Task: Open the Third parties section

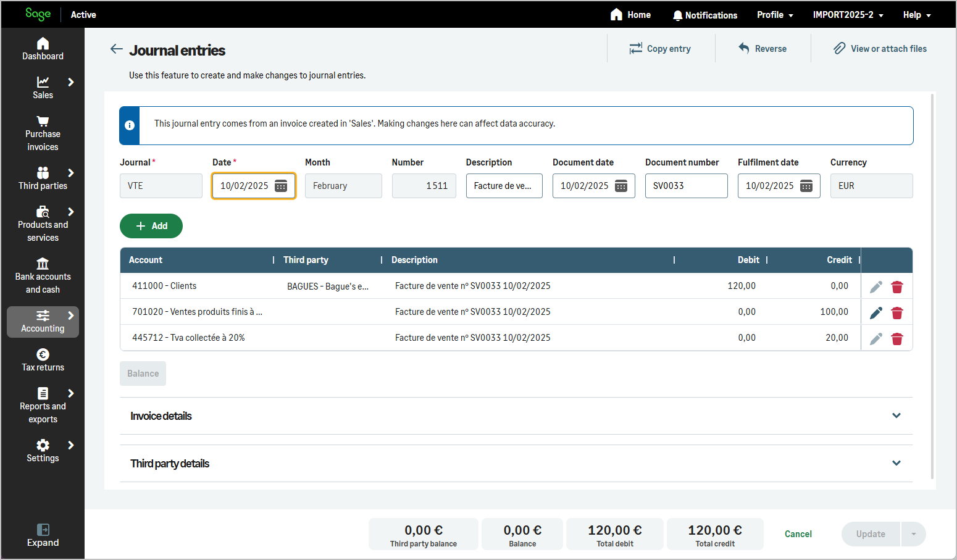Action: click(43, 178)
